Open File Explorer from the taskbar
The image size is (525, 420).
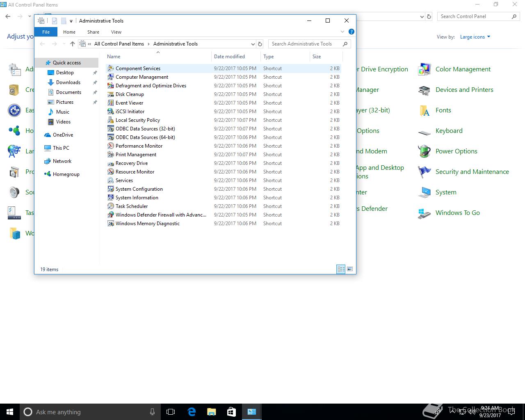211,412
